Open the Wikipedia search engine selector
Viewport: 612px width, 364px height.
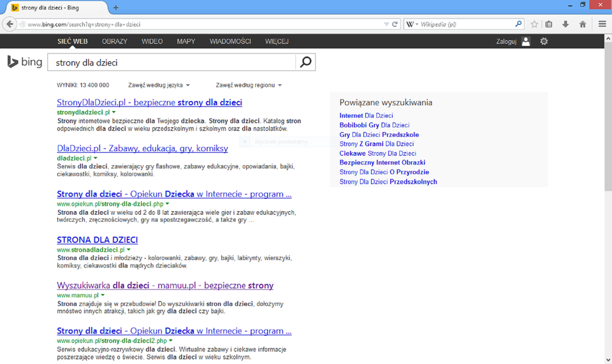412,24
